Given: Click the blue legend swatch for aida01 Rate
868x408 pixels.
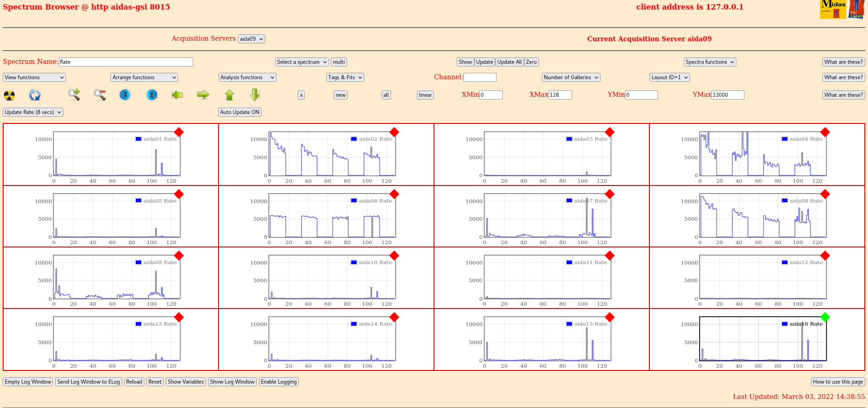Looking at the screenshot, I should coord(138,139).
